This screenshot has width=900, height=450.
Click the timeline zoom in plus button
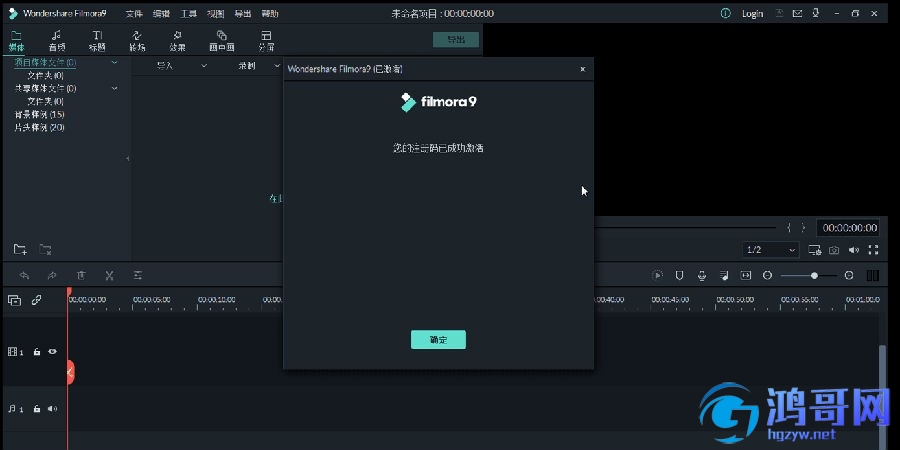click(849, 276)
